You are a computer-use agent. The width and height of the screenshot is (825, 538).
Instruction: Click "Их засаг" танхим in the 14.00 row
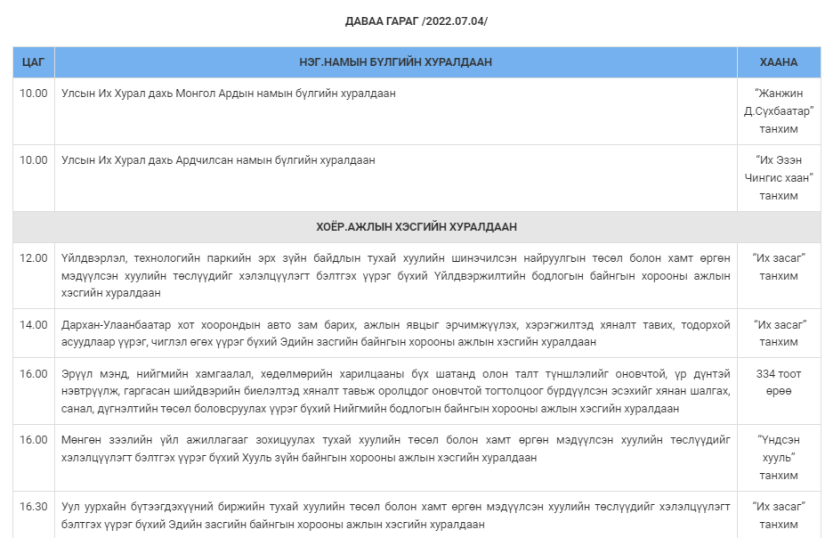pyautogui.click(x=778, y=333)
